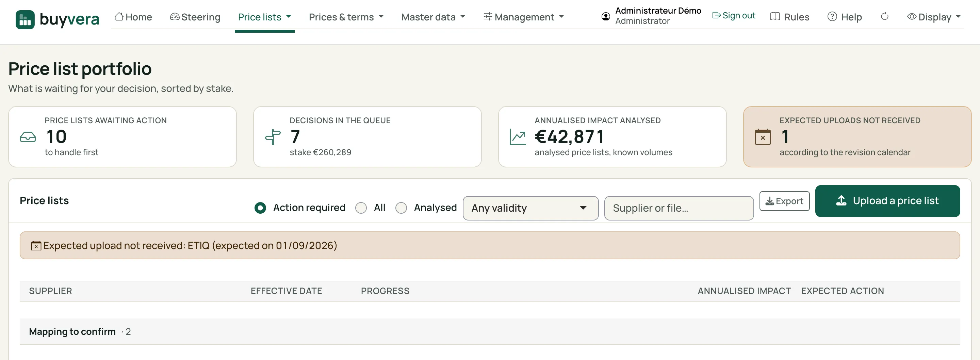Expand the Price lists menu

(x=264, y=17)
